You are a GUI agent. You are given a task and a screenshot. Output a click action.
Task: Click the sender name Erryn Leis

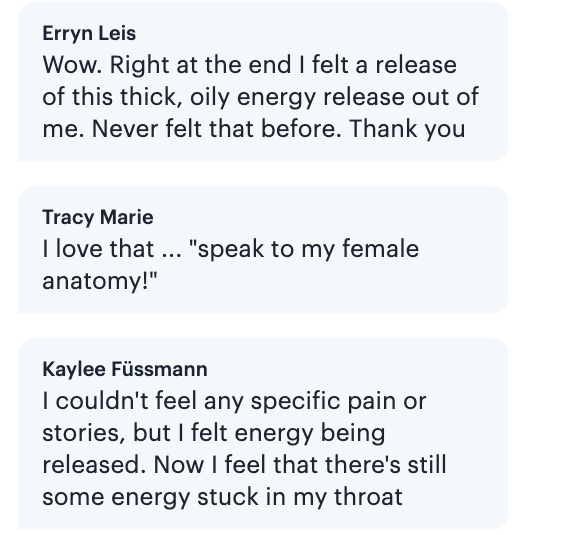[x=89, y=33]
